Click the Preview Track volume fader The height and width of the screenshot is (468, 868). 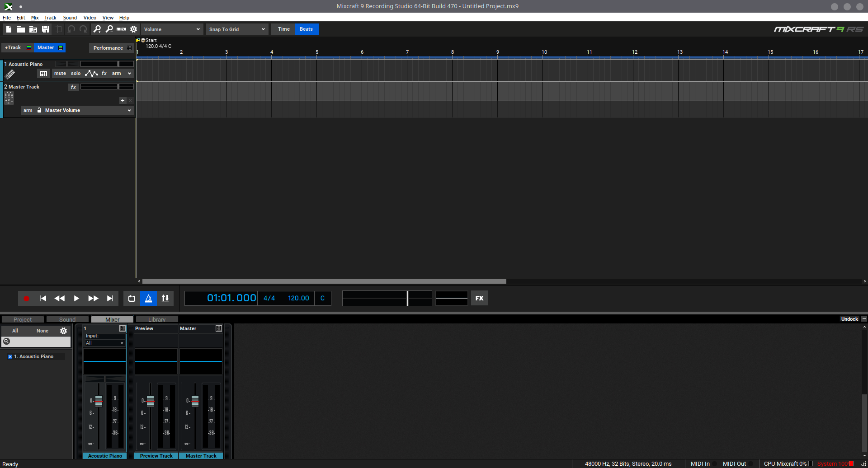point(150,401)
